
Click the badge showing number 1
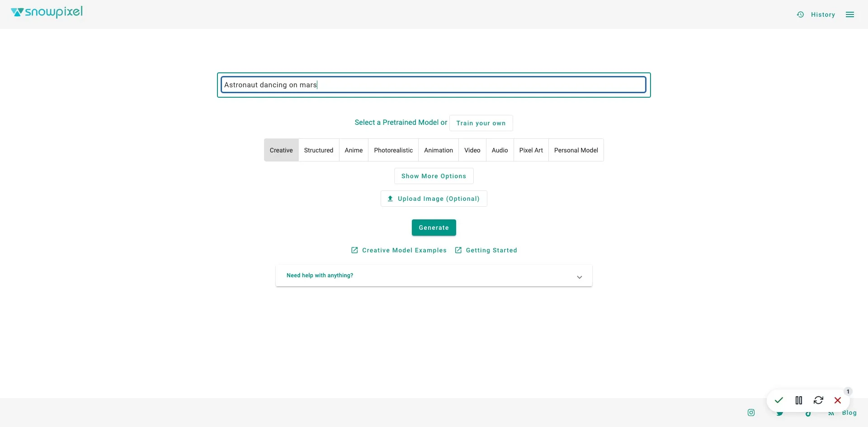848,392
